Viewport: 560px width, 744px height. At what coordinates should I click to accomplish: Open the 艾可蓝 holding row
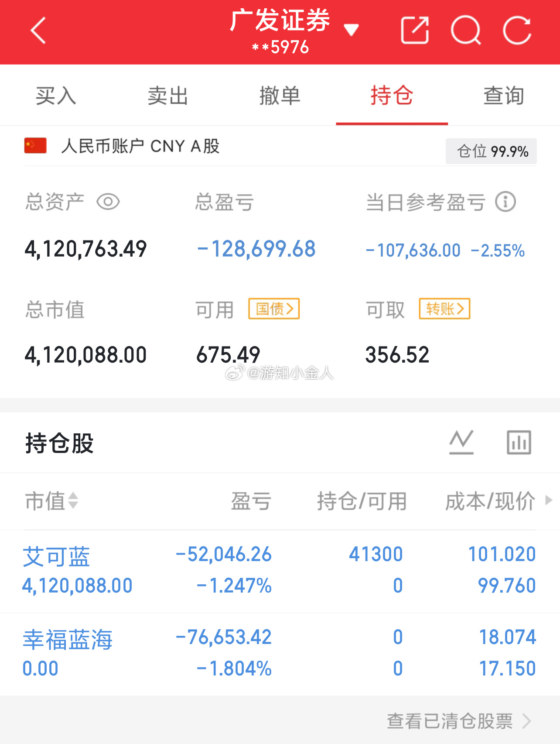tap(280, 571)
